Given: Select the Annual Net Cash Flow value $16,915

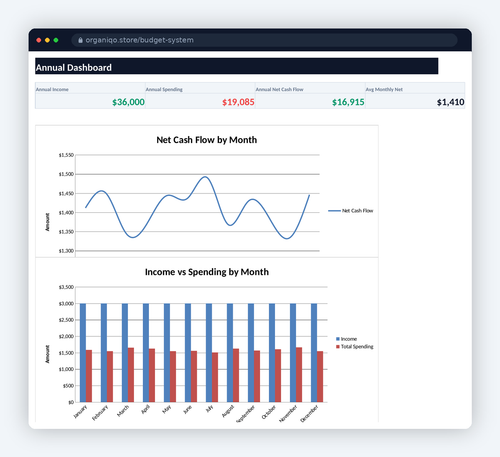Looking at the screenshot, I should [x=348, y=102].
